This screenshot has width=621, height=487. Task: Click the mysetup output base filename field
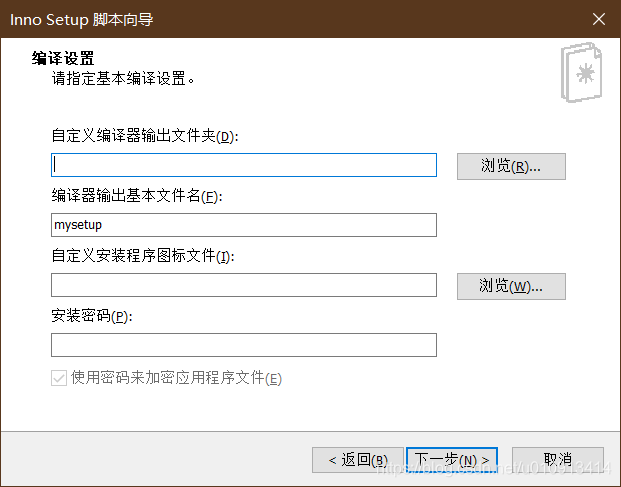244,225
